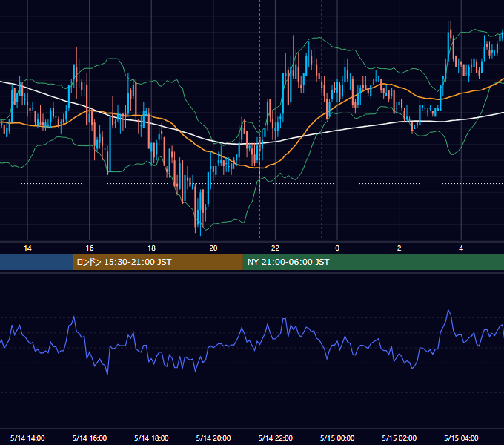
Task: Select the blue session segment left of ロンドン
Action: point(36,262)
